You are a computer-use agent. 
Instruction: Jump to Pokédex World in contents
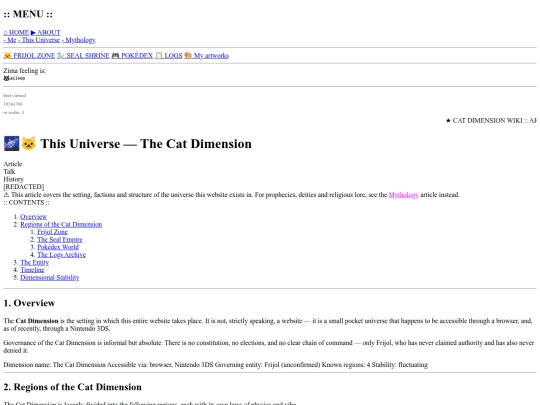point(58,247)
